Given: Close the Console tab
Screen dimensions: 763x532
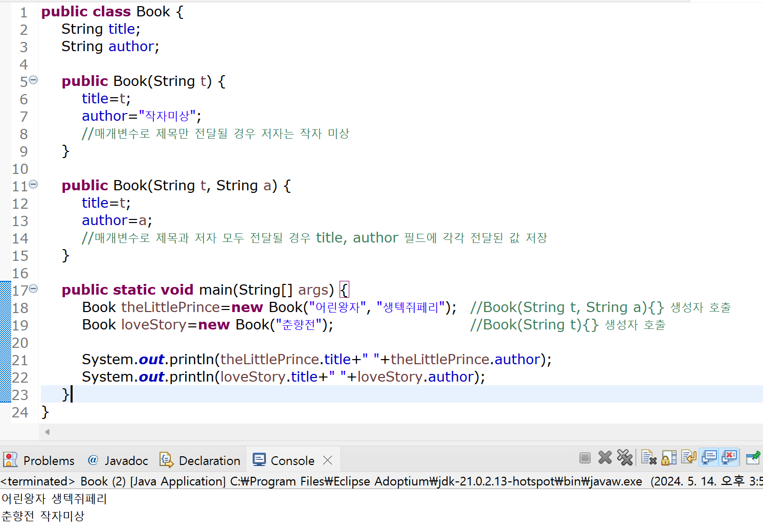Looking at the screenshot, I should click(x=328, y=460).
